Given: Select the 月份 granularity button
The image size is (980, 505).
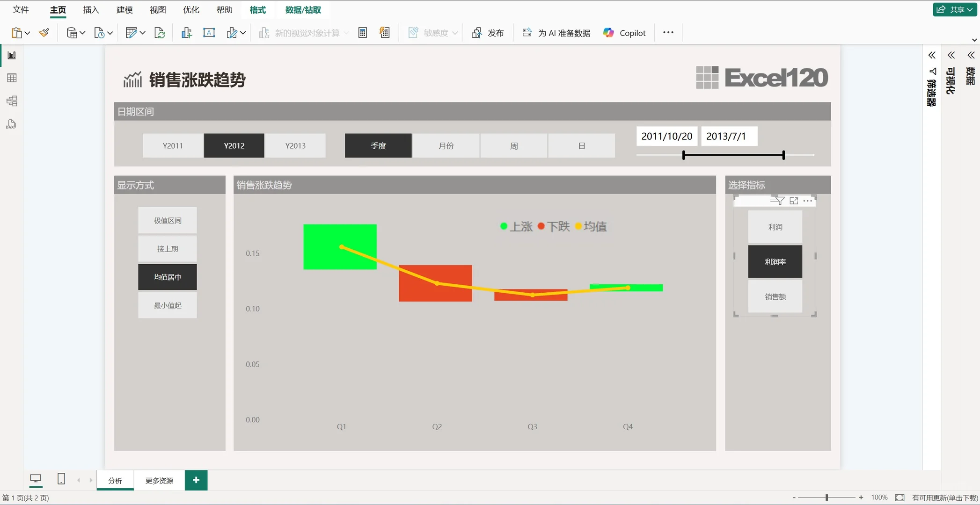Looking at the screenshot, I should [x=446, y=146].
